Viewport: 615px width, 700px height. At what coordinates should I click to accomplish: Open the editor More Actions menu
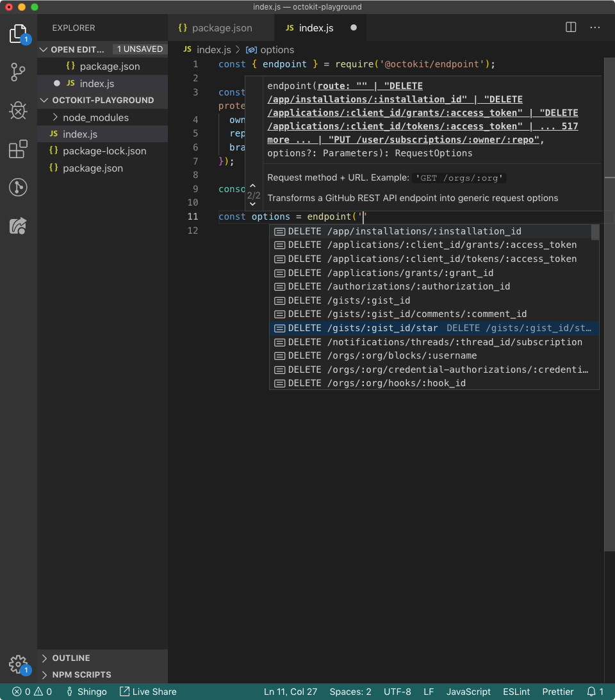click(594, 27)
